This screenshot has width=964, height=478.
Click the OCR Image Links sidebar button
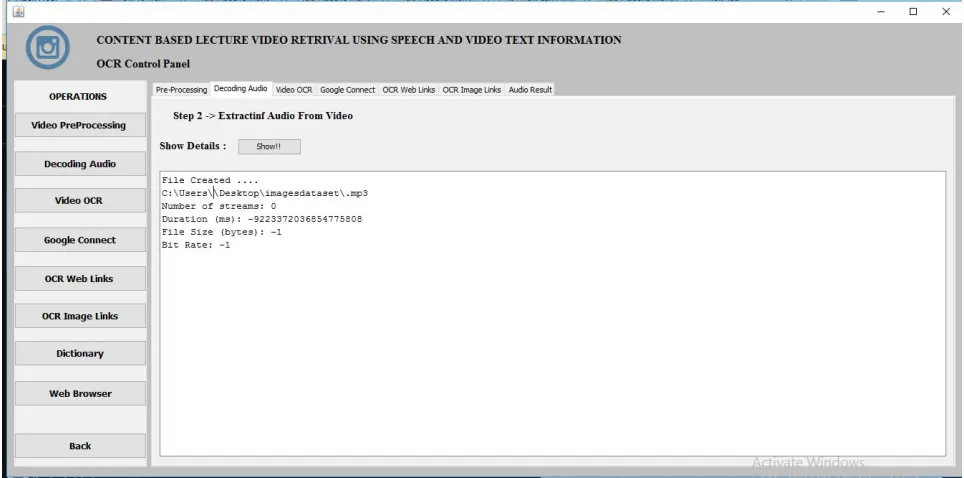[x=80, y=316]
